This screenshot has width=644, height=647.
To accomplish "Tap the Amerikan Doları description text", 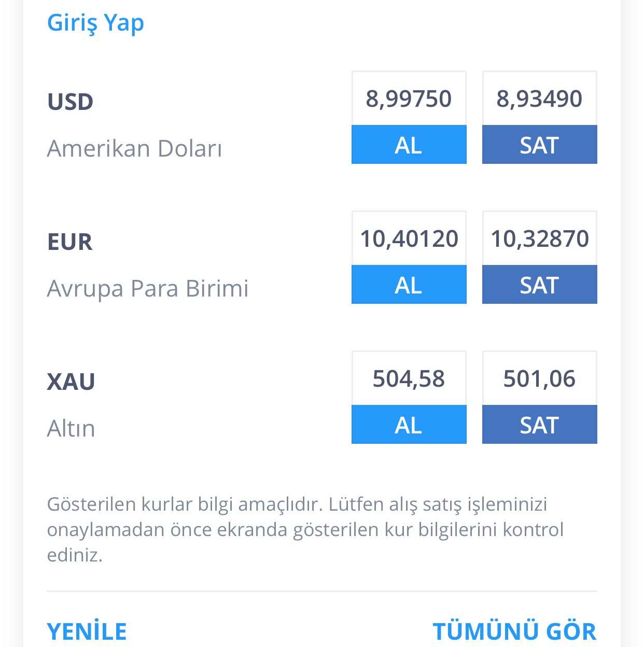I will coord(134,148).
